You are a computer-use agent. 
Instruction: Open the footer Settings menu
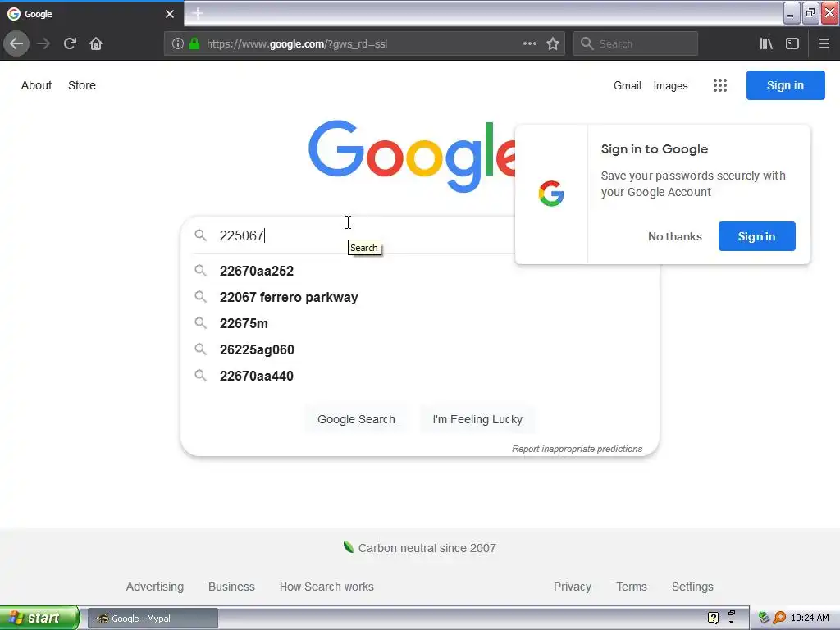coord(692,587)
